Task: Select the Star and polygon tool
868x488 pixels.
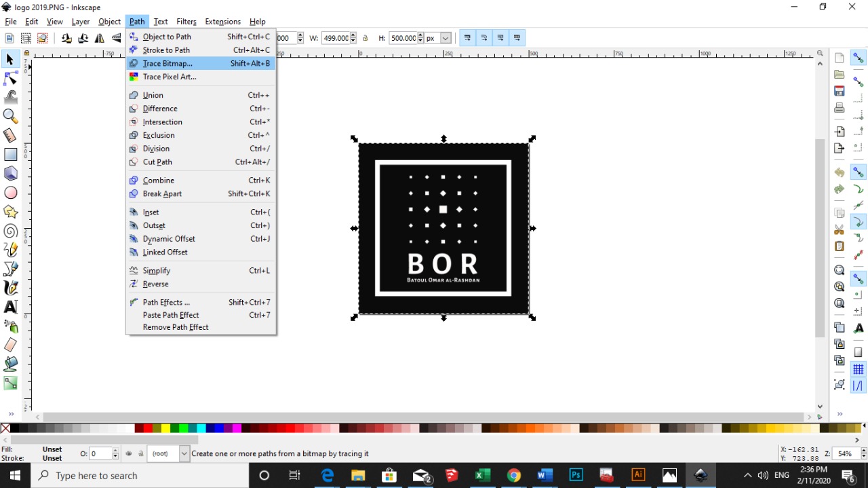Action: click(10, 212)
